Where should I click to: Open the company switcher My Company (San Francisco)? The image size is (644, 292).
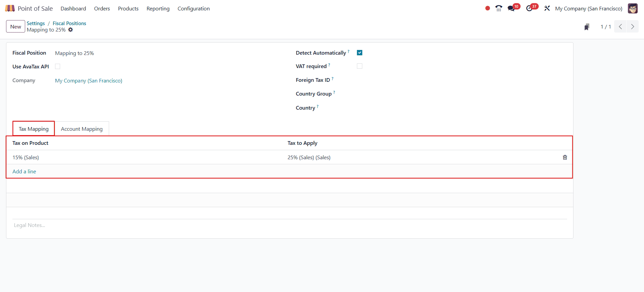pos(589,8)
